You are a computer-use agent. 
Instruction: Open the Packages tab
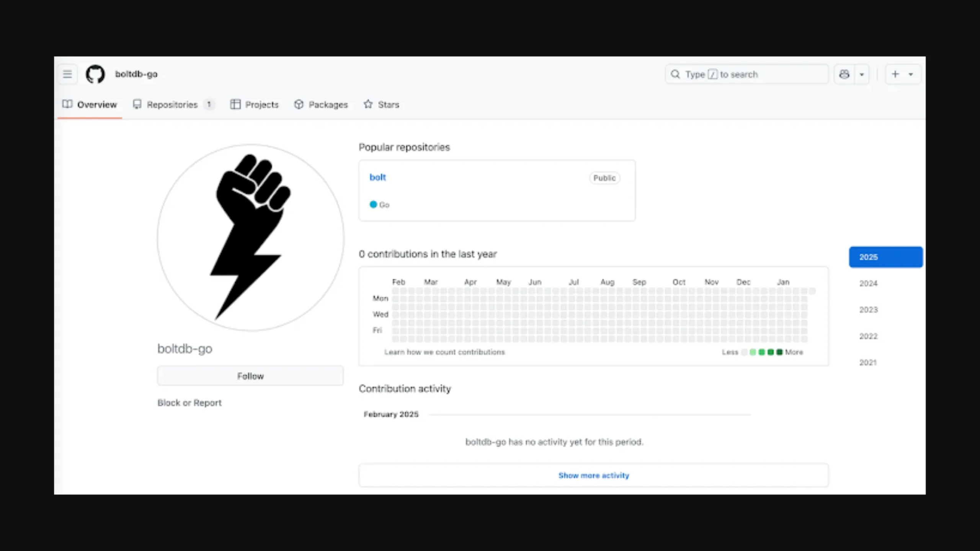[x=321, y=104]
